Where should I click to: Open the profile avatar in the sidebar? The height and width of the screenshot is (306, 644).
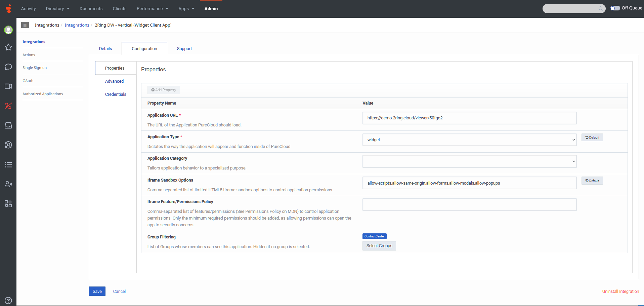(x=8, y=30)
